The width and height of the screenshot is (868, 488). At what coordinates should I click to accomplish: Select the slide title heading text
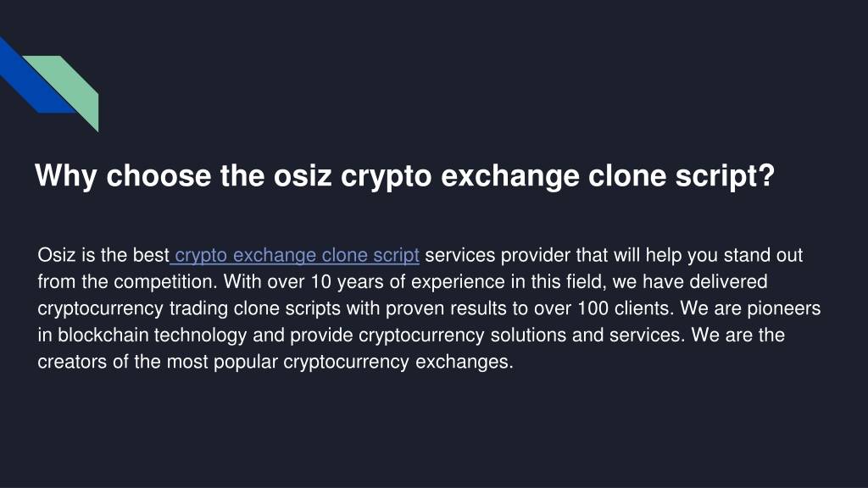[404, 176]
